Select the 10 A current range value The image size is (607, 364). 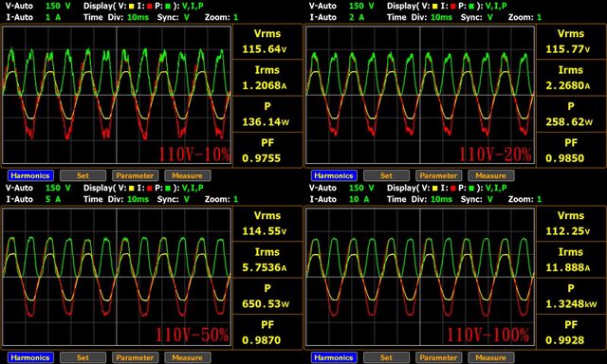(x=359, y=199)
